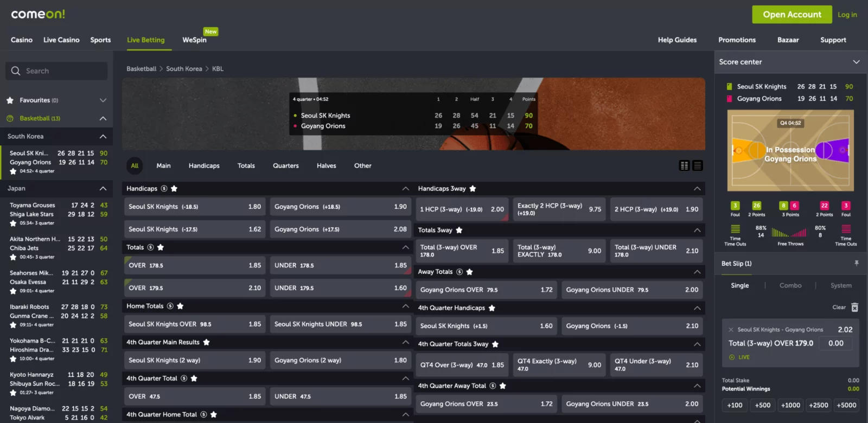Click the Basketball sport icon in sidebar
Viewport: 868px width, 423px height.
pos(10,118)
